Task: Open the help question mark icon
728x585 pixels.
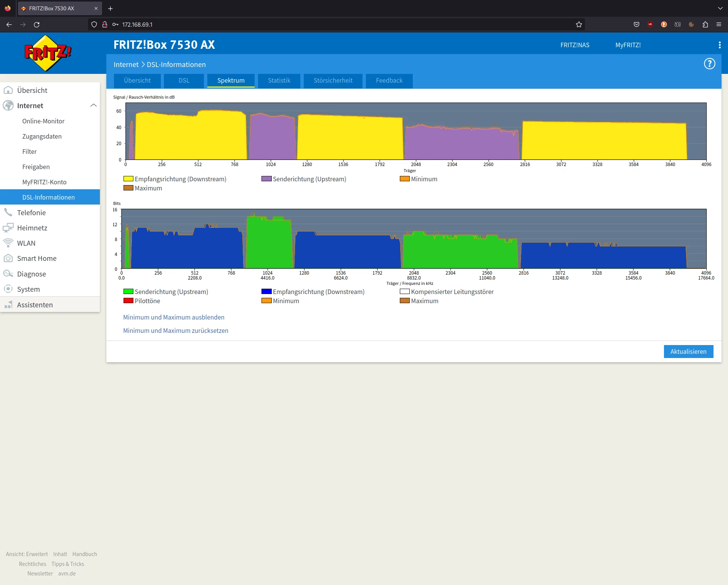Action: (709, 64)
